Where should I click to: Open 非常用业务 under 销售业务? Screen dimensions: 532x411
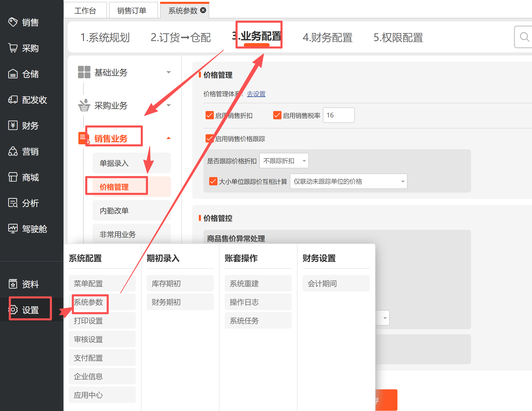132,234
